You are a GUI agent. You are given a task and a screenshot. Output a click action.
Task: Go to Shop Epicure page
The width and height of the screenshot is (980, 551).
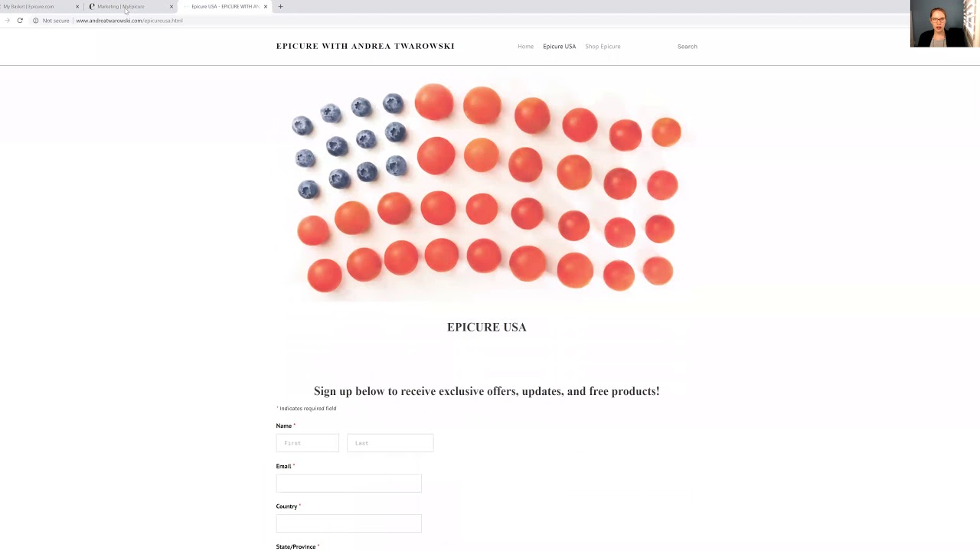603,47
